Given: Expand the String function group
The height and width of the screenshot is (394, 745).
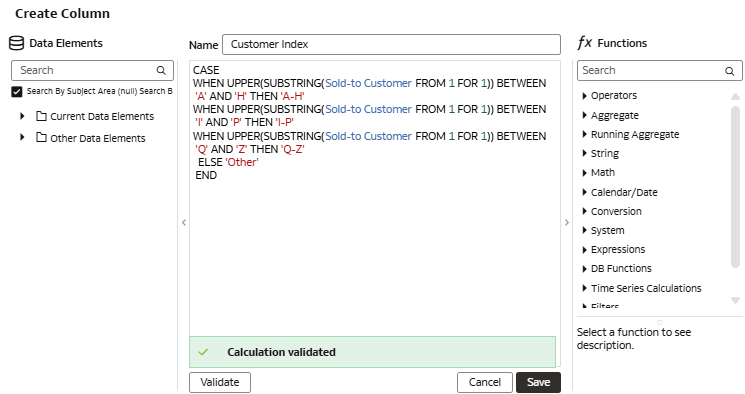Looking at the screenshot, I should pyautogui.click(x=584, y=153).
